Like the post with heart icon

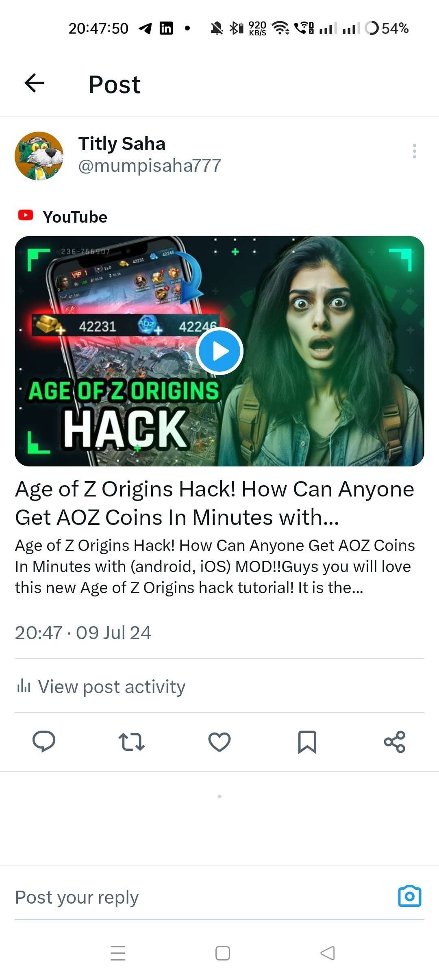pos(219,742)
